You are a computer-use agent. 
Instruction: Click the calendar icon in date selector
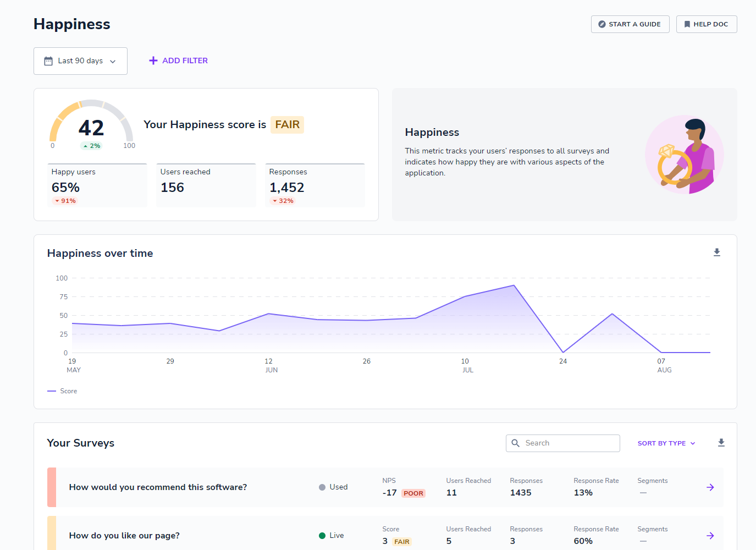[x=48, y=61]
